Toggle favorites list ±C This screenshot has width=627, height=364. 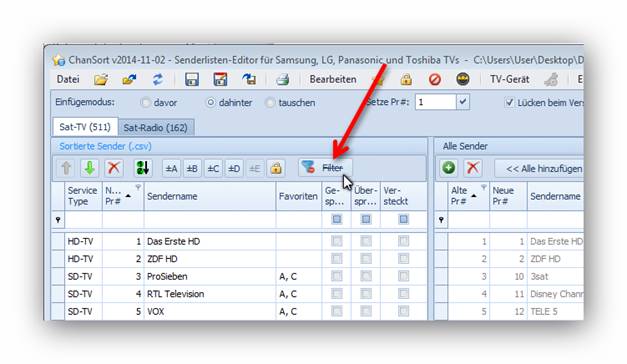click(213, 168)
